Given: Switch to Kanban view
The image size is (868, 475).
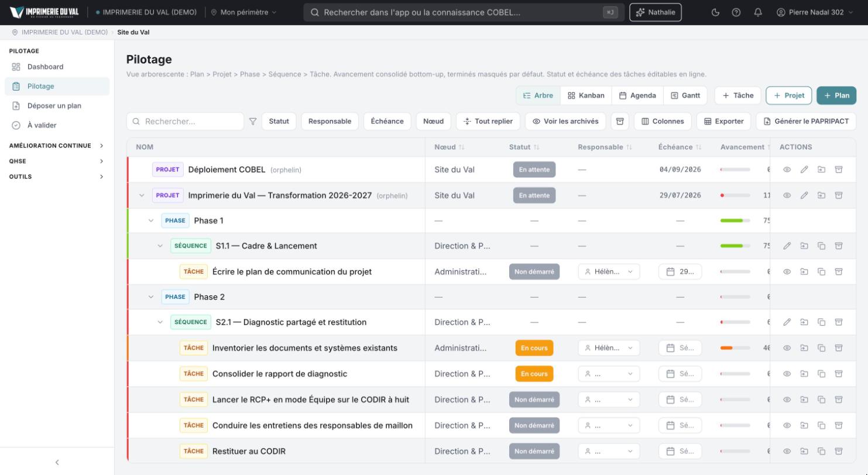Looking at the screenshot, I should [586, 95].
